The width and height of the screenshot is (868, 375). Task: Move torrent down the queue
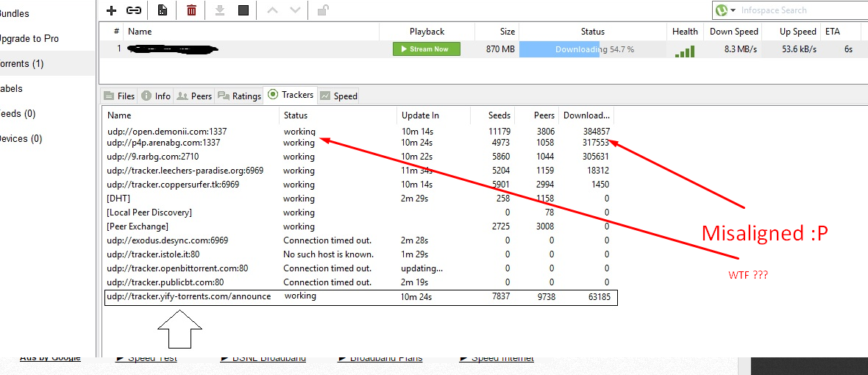(295, 10)
